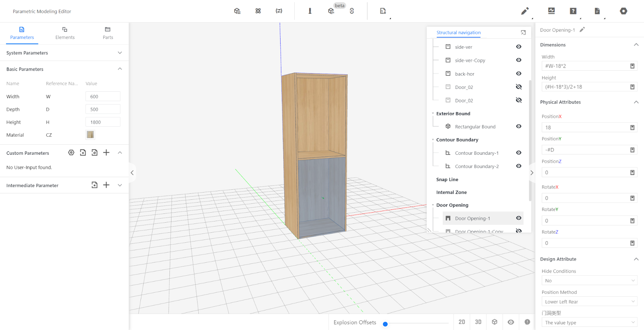Open the Position Method dropdown

click(589, 302)
